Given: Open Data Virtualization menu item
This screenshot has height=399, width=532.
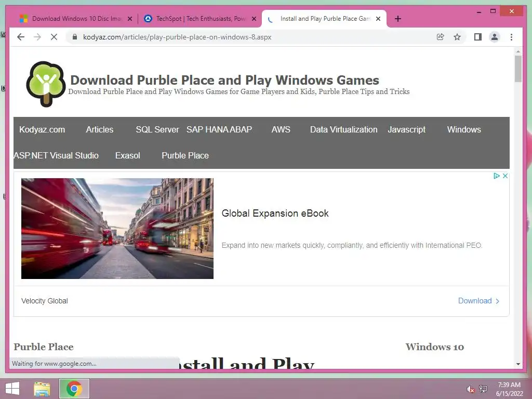Looking at the screenshot, I should pos(343,129).
